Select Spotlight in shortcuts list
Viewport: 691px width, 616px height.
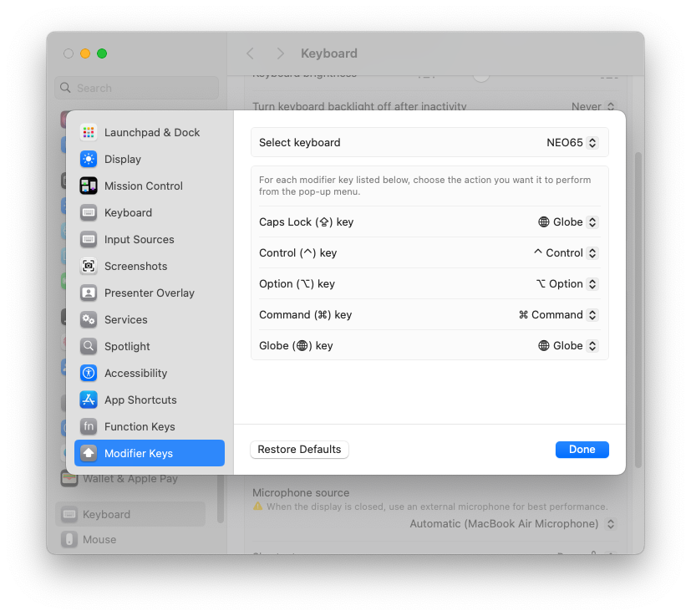150,346
